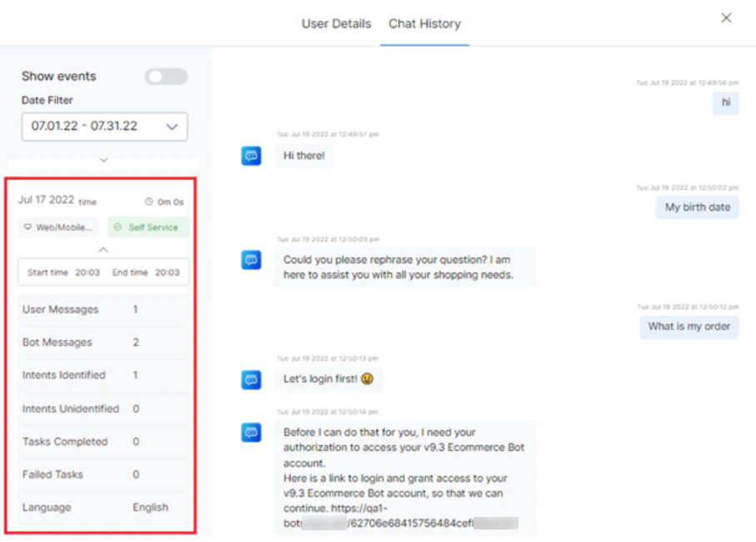Click the Start time 20:03 field
Viewport: 756px width, 542px height.
(x=63, y=272)
